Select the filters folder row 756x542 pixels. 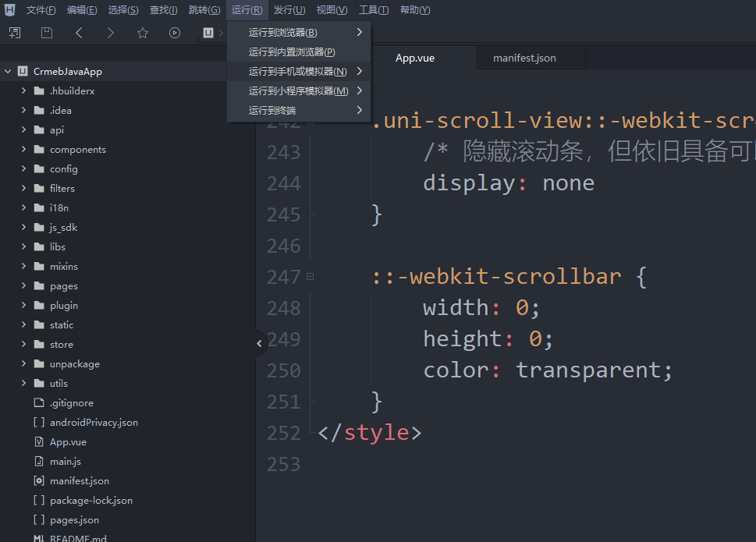[x=128, y=188]
